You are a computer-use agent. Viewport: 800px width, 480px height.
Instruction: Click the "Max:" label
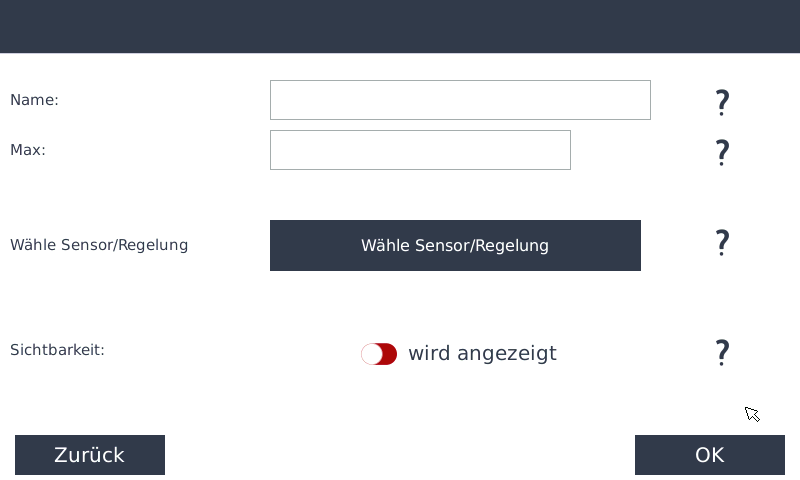click(x=28, y=150)
